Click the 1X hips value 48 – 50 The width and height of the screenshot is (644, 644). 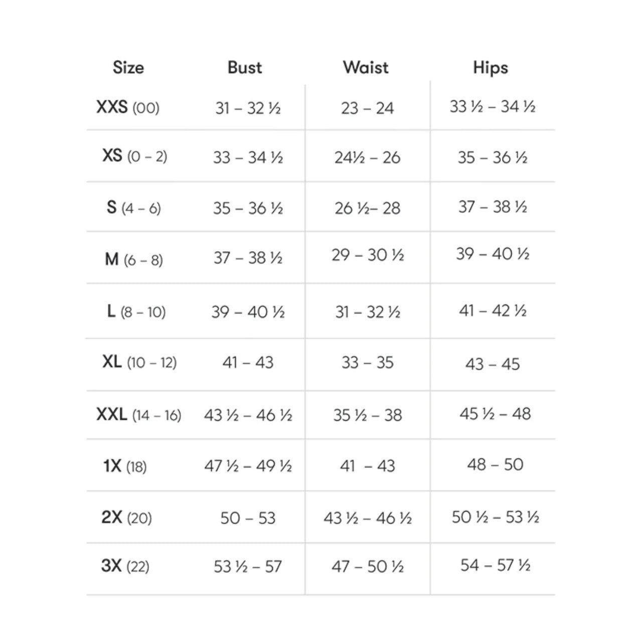coord(495,464)
